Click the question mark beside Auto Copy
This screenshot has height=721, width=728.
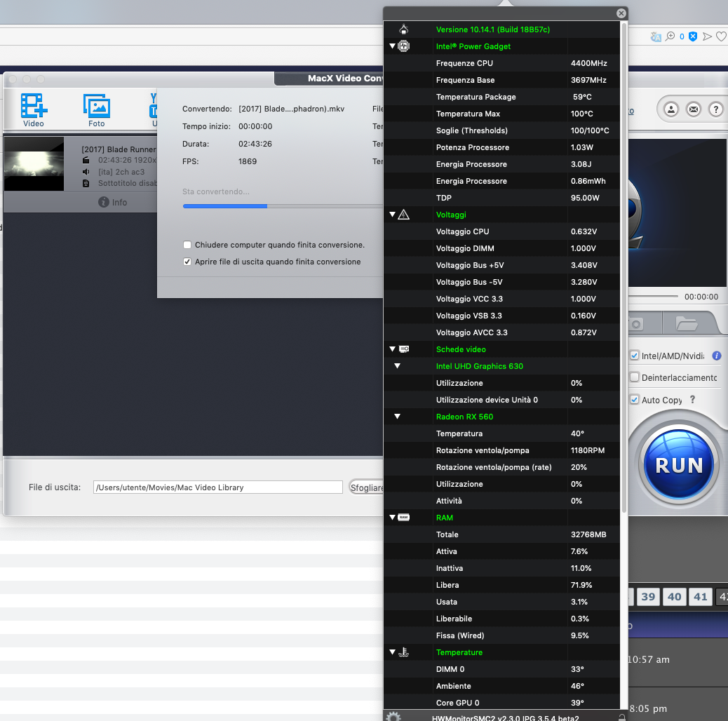click(692, 399)
